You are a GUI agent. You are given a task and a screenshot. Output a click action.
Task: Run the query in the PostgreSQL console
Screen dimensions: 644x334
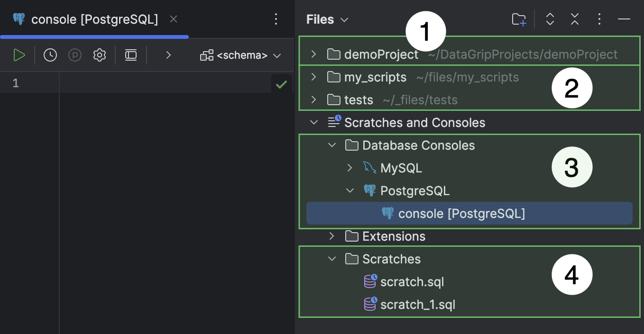click(x=19, y=54)
